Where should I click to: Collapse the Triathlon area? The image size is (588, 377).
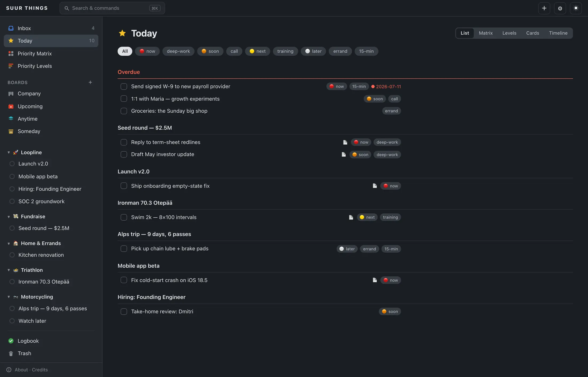(9, 270)
